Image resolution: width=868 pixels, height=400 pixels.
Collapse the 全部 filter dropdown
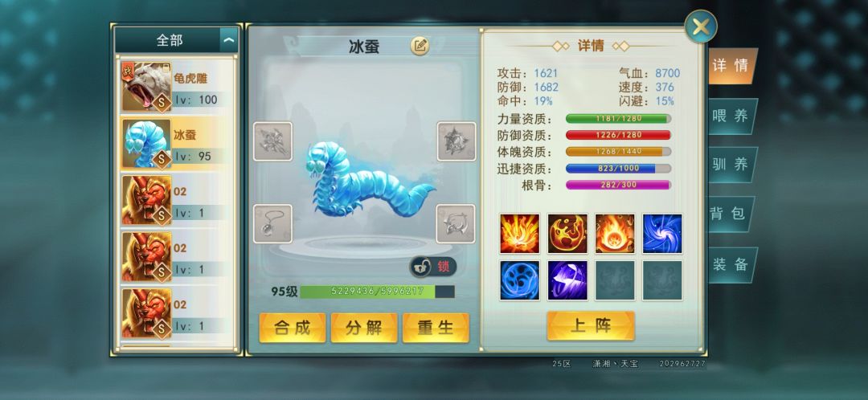point(228,40)
